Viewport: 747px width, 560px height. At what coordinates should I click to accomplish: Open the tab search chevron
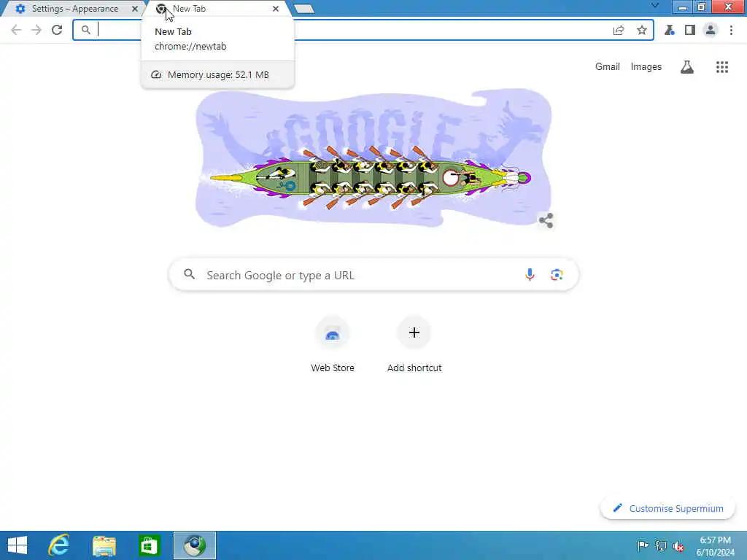(655, 6)
